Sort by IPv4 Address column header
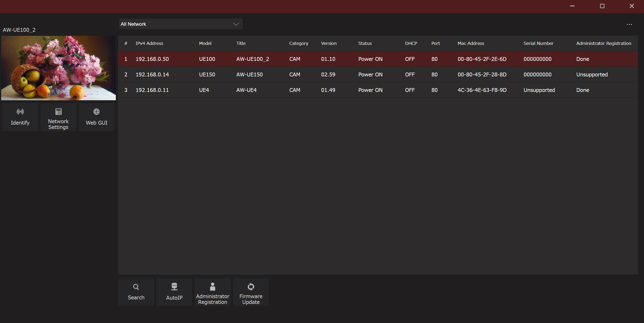This screenshot has width=644, height=323. pos(149,43)
